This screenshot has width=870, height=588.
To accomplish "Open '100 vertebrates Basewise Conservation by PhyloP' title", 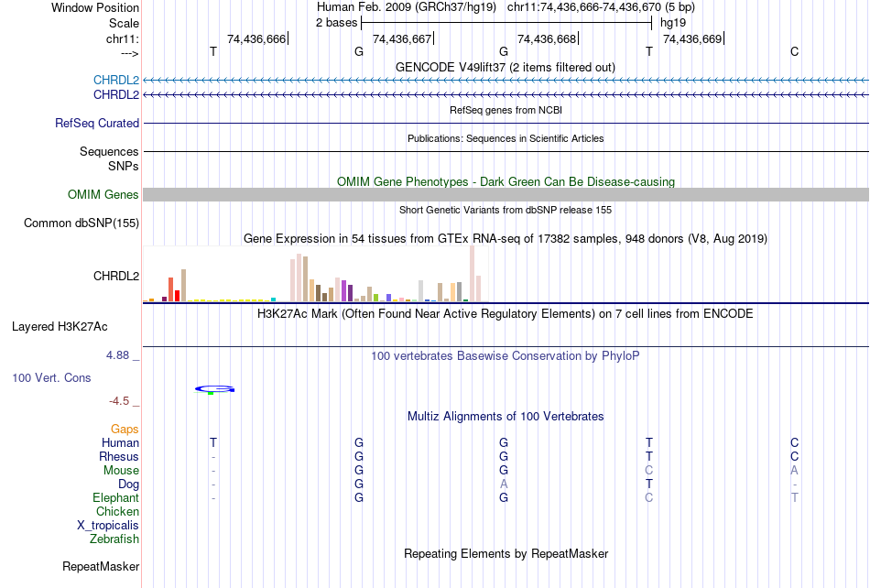I will pos(506,355).
